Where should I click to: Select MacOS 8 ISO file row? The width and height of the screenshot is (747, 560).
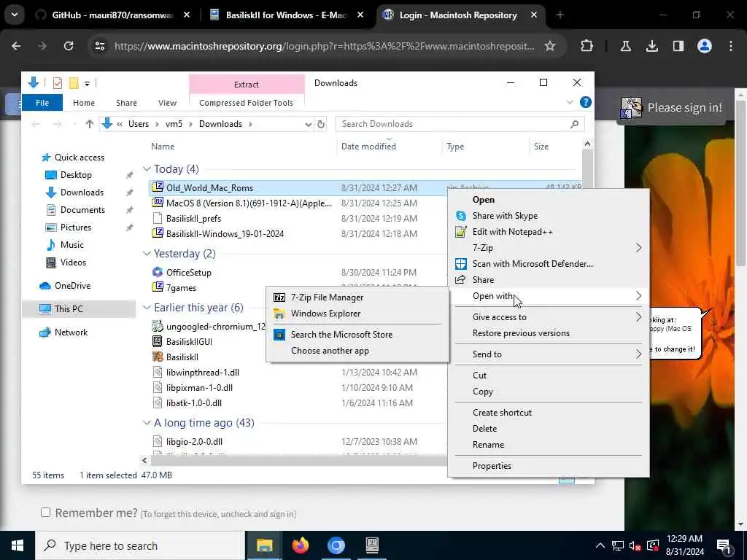click(249, 203)
